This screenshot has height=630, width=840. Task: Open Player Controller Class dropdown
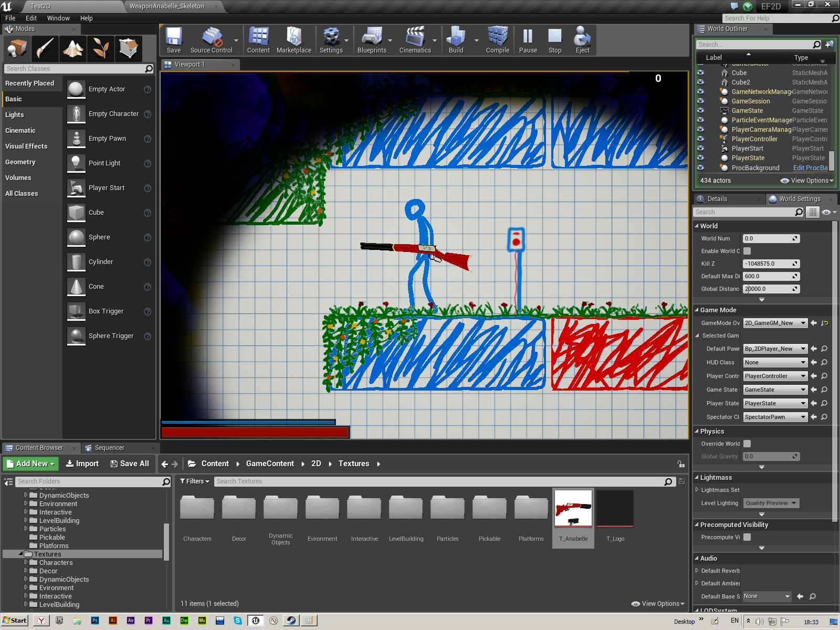click(775, 376)
